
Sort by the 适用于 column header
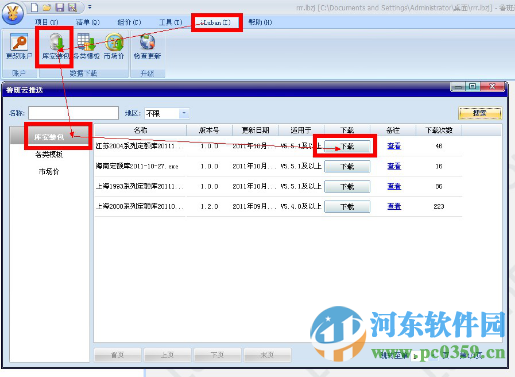[301, 130]
